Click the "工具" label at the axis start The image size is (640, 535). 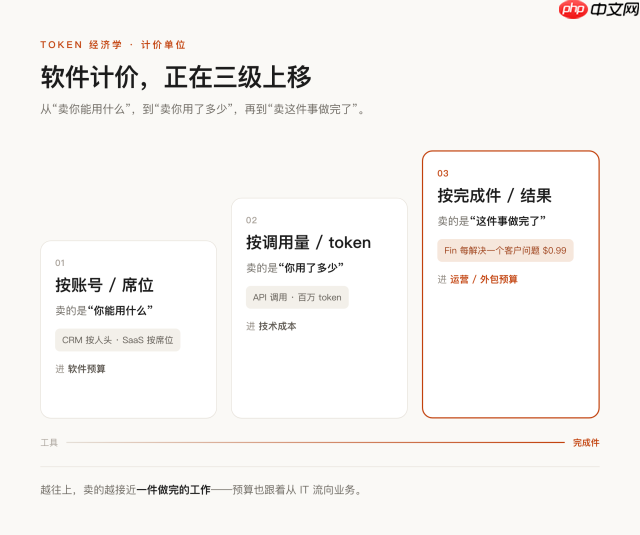pos(49,443)
